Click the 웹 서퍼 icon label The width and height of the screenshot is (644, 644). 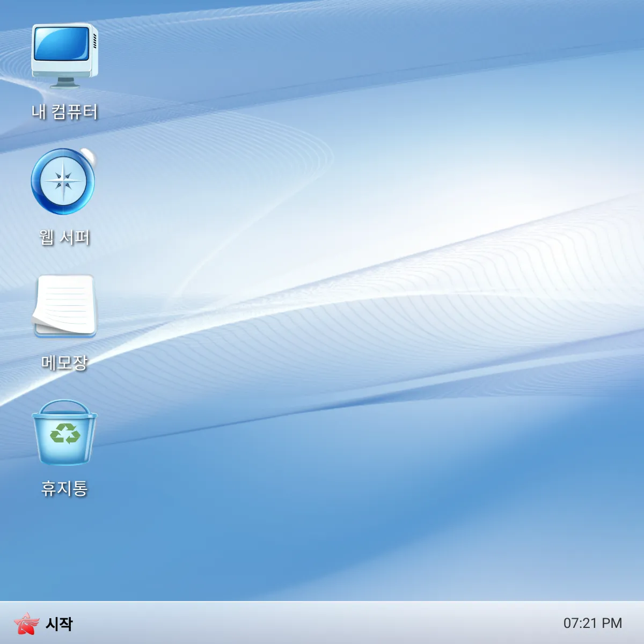click(64, 237)
